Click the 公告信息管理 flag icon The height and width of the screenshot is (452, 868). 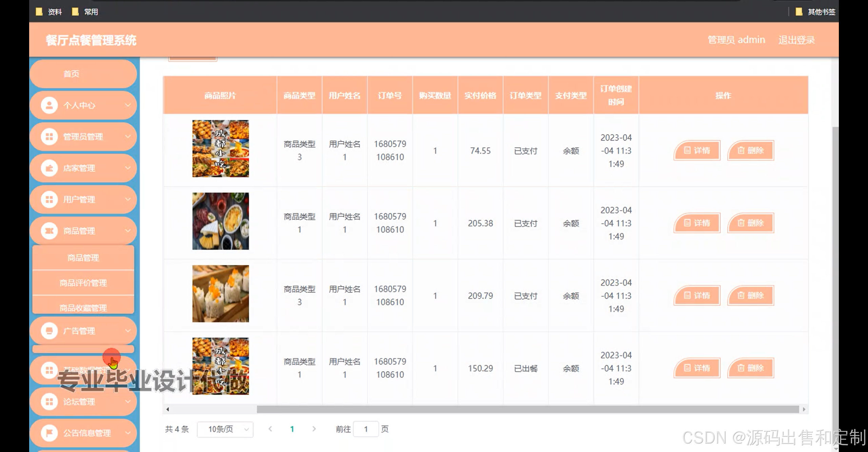pos(49,433)
